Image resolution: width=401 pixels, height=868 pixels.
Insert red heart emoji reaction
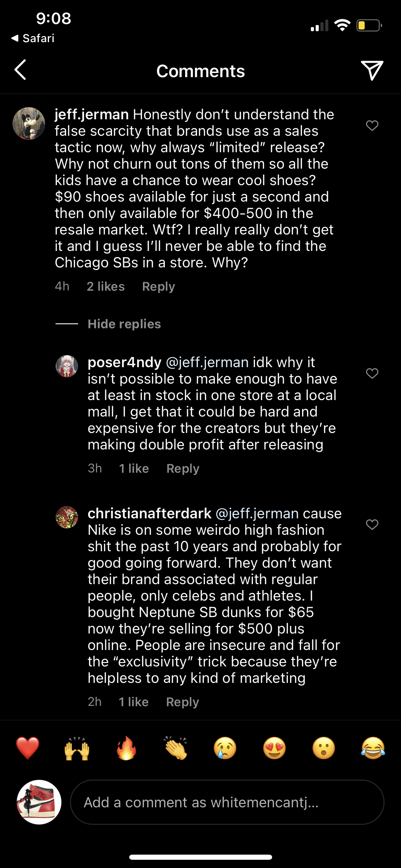point(28,748)
